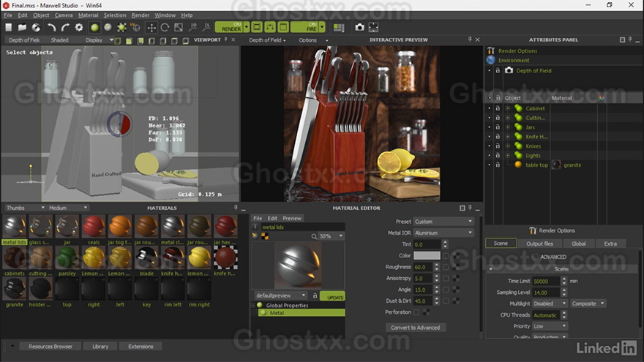
Task: Expand the Lights object tree node
Action: 508,156
